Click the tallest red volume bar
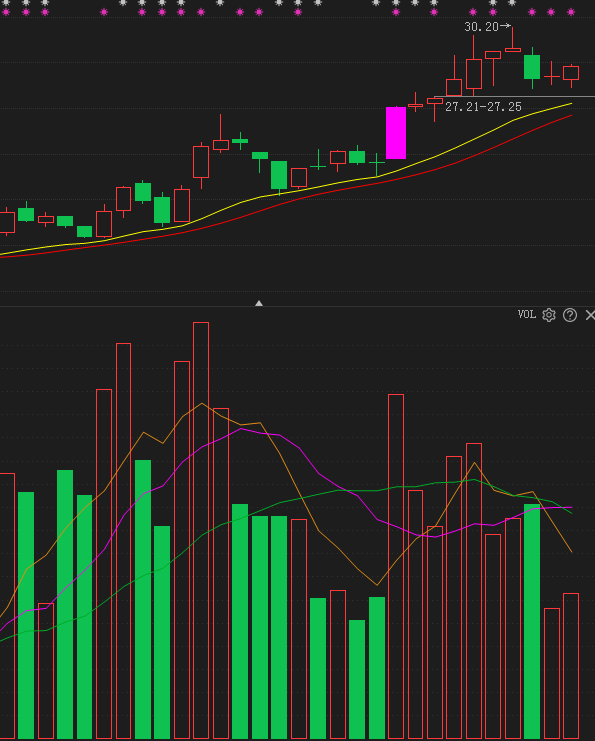This screenshot has width=595, height=741. tap(201, 530)
